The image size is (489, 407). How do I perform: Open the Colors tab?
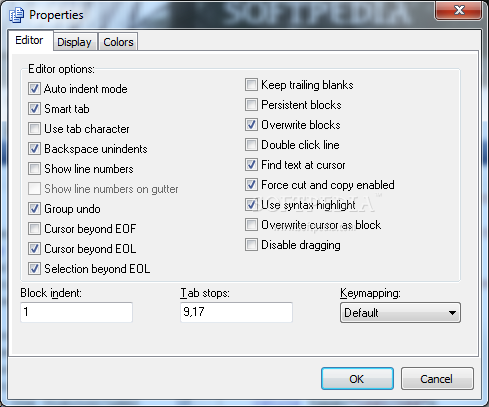118,42
